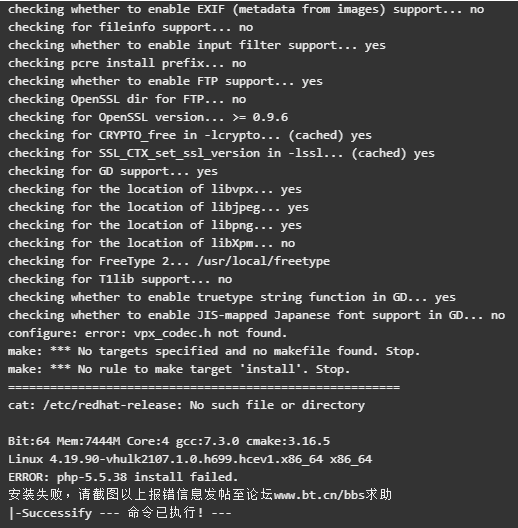Viewport: 518px width, 528px height.
Task: Click the equals-sign separator line
Action: tap(204, 387)
